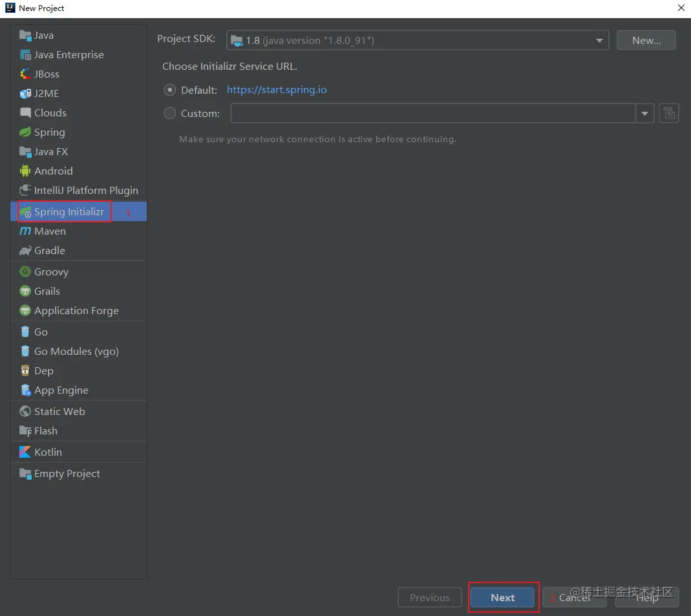Choose the Empty Project icon
The image size is (691, 616).
click(25, 474)
